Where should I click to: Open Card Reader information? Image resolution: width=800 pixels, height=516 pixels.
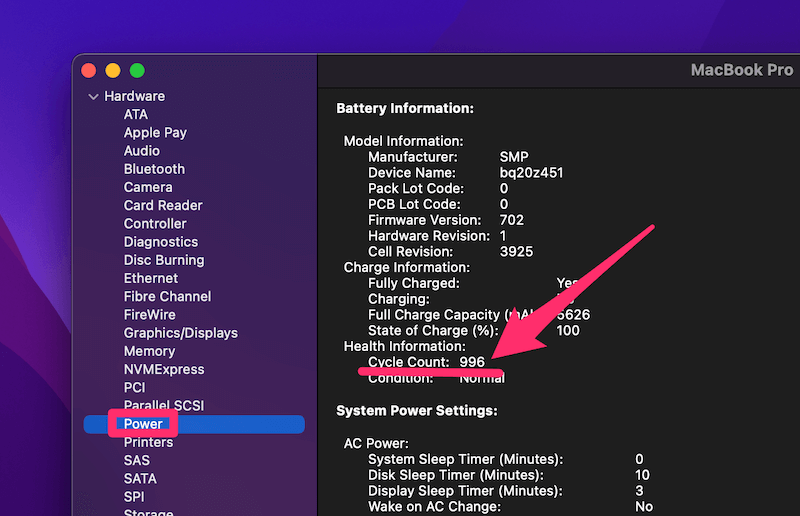click(x=163, y=205)
